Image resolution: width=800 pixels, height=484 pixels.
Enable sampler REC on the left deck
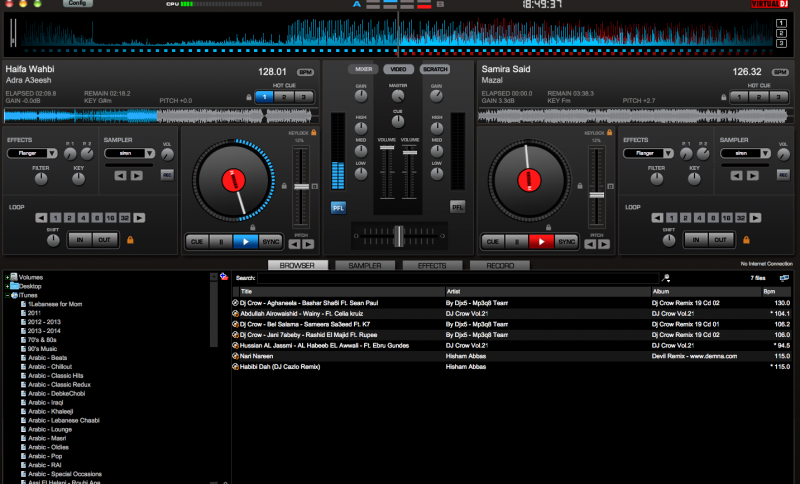click(x=167, y=175)
